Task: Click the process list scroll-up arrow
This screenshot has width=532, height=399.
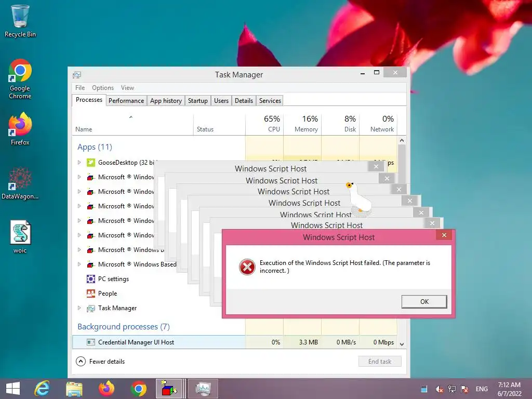Action: pyautogui.click(x=402, y=140)
